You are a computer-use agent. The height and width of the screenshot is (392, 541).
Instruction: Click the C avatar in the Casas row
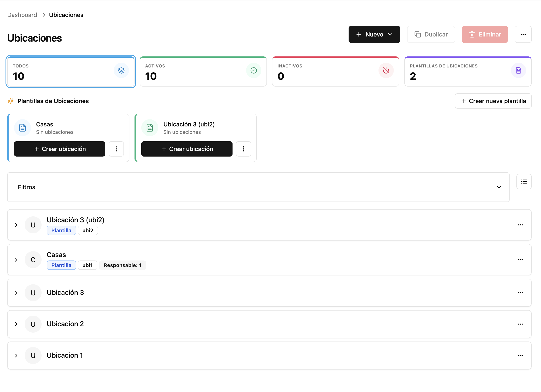pyautogui.click(x=33, y=260)
